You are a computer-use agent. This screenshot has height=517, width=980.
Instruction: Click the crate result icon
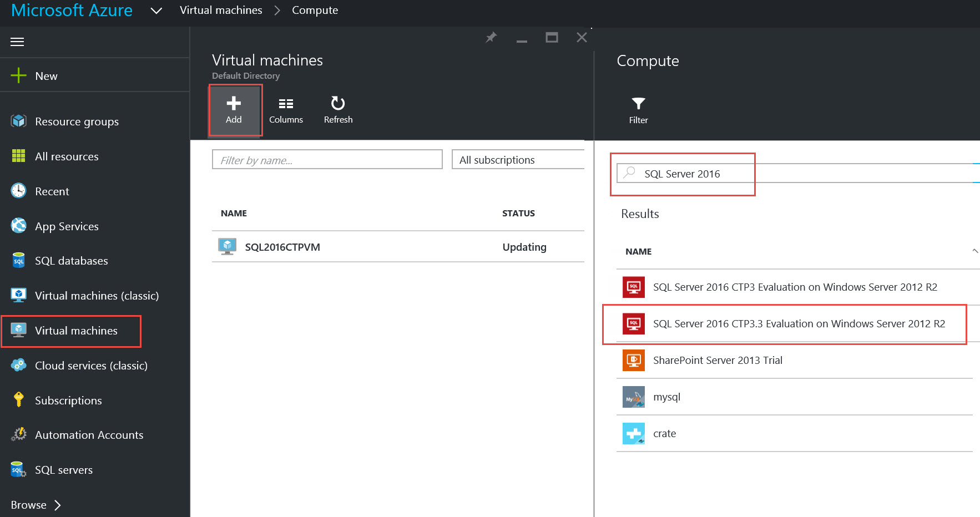[633, 433]
